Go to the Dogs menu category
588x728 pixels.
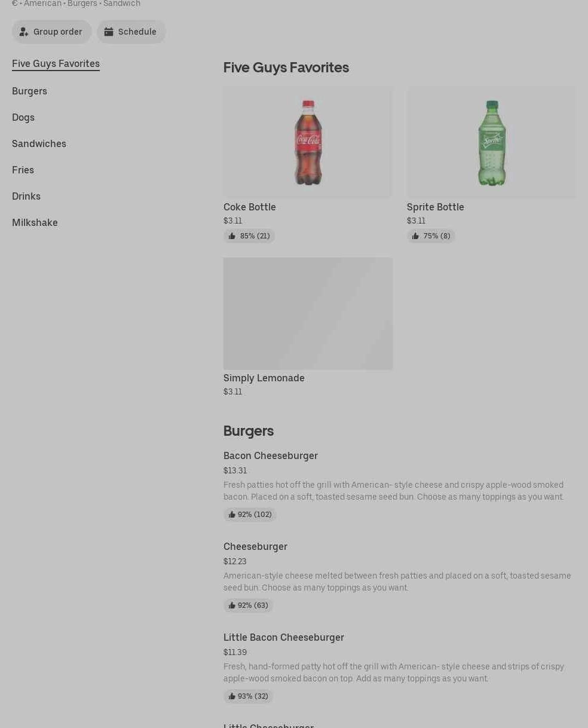[23, 117]
